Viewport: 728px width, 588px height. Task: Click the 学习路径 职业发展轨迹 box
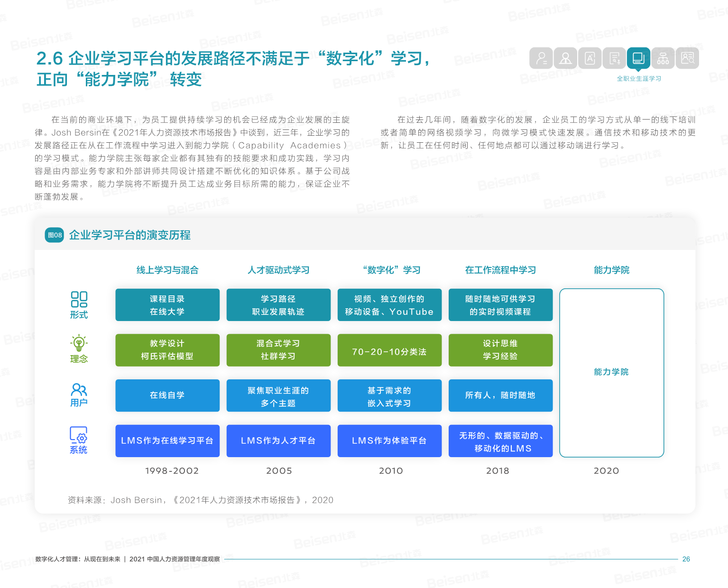278,305
